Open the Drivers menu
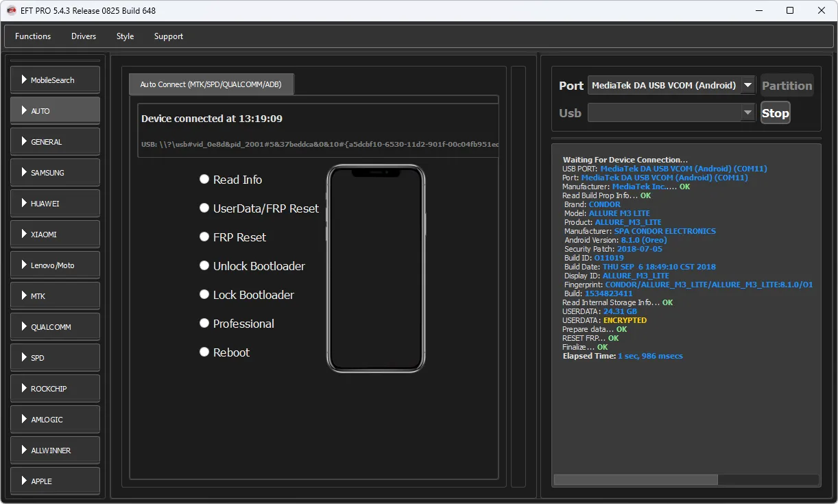838x504 pixels. 84,36
